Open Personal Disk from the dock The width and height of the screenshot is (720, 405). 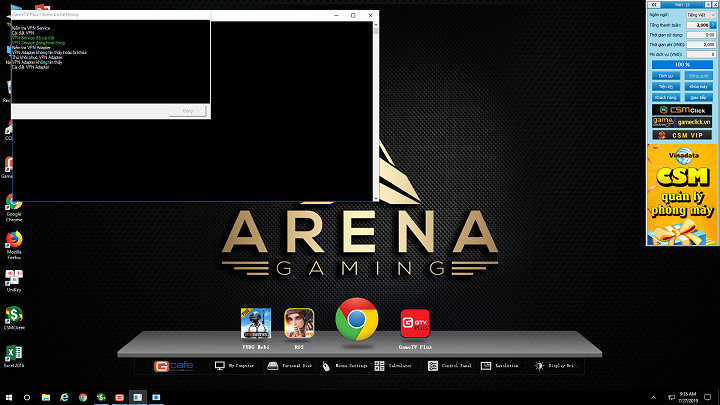[289, 366]
